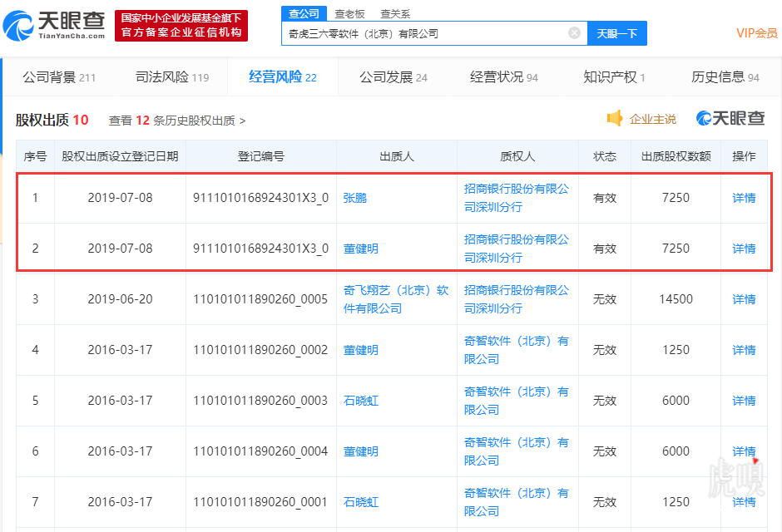
Task: Open 奇飞翔艺（北京）软件有限公司 pledgor link
Action: click(396, 299)
